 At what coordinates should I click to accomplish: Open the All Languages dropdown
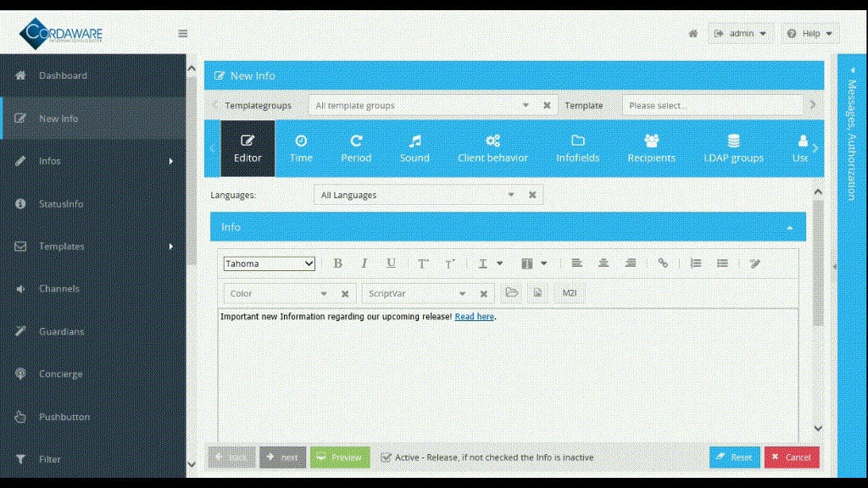pos(415,194)
